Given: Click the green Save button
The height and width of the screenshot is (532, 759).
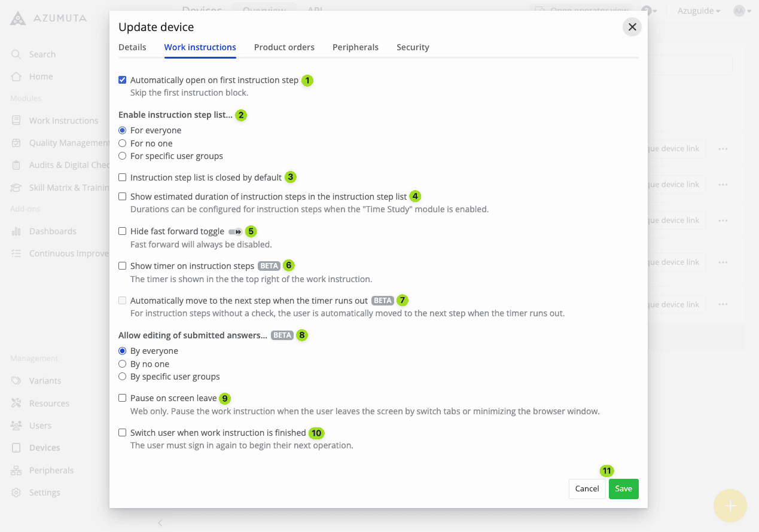Looking at the screenshot, I should pyautogui.click(x=623, y=489).
